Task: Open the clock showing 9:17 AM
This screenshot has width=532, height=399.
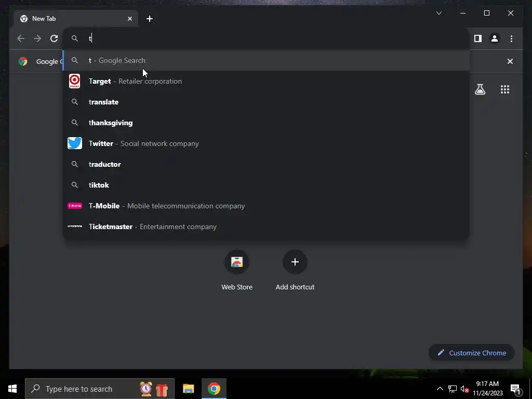Action: (487, 389)
